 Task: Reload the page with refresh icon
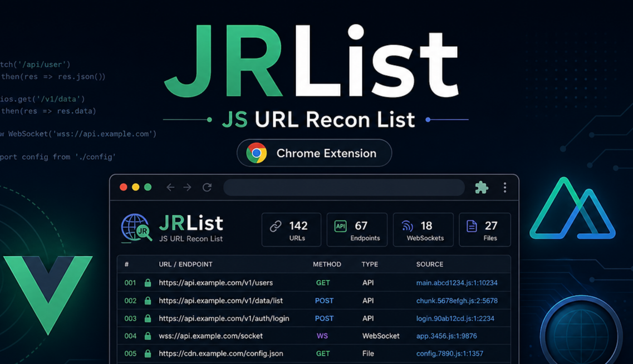207,187
